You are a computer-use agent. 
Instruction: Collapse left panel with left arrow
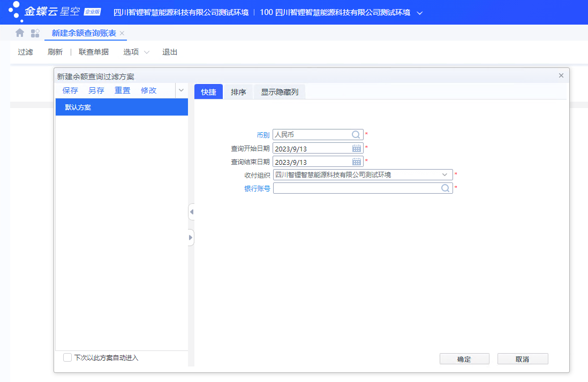point(191,212)
